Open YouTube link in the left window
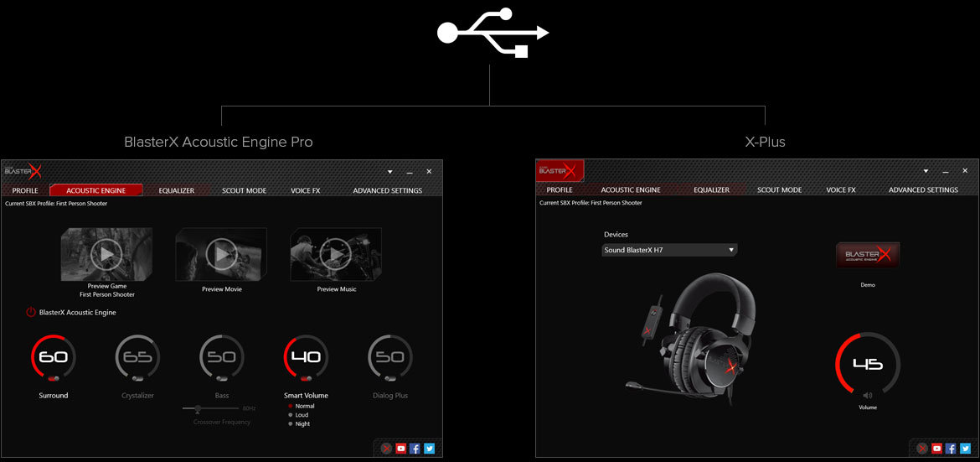The image size is (980, 462). pyautogui.click(x=401, y=449)
